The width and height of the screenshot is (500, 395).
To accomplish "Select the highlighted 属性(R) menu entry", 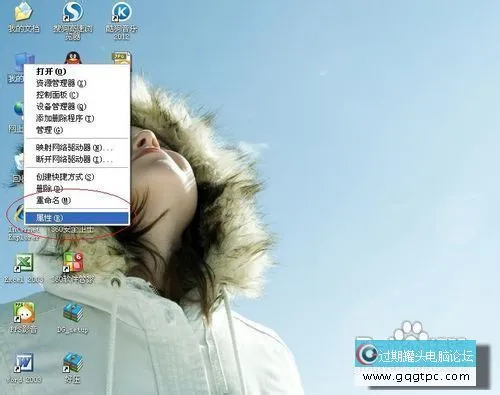I will click(77, 218).
